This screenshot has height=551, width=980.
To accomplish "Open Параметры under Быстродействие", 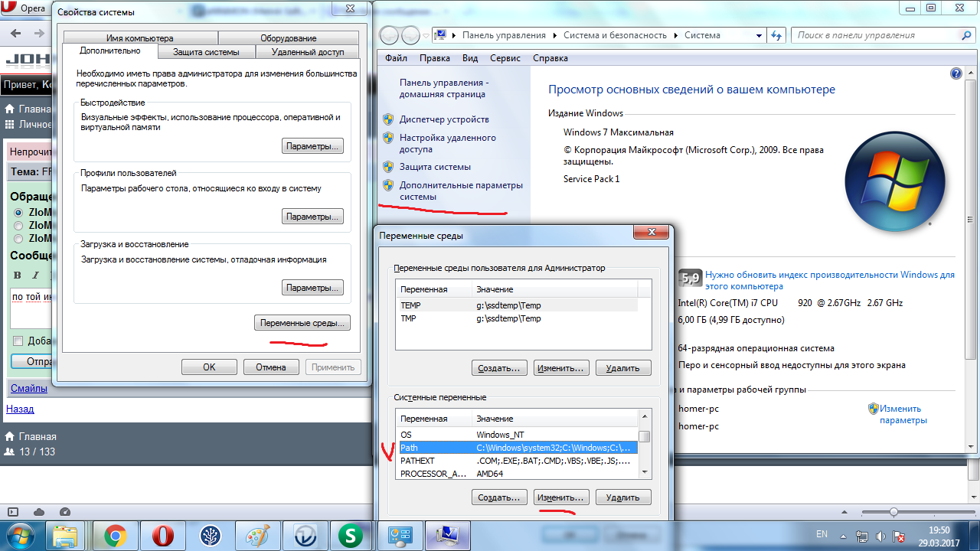I will [x=312, y=146].
